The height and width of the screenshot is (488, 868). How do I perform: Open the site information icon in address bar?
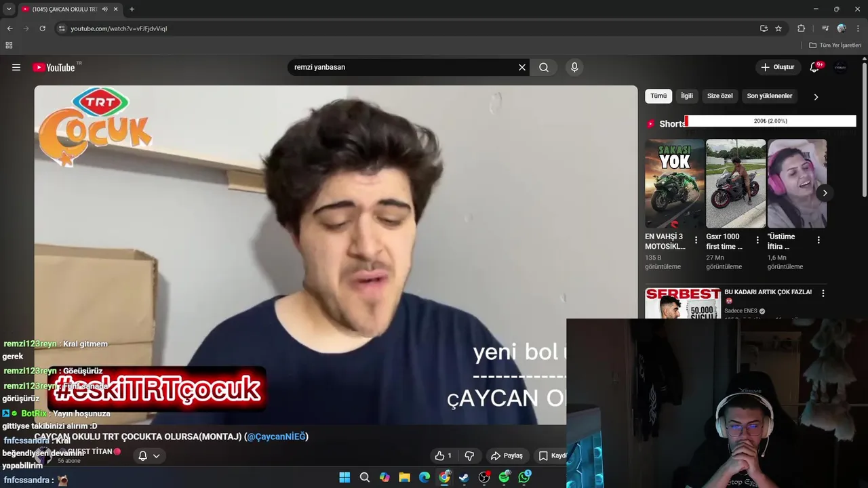62,28
